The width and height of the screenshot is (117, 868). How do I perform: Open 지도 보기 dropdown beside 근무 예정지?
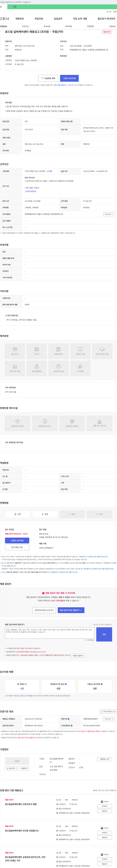[x=109, y=214]
